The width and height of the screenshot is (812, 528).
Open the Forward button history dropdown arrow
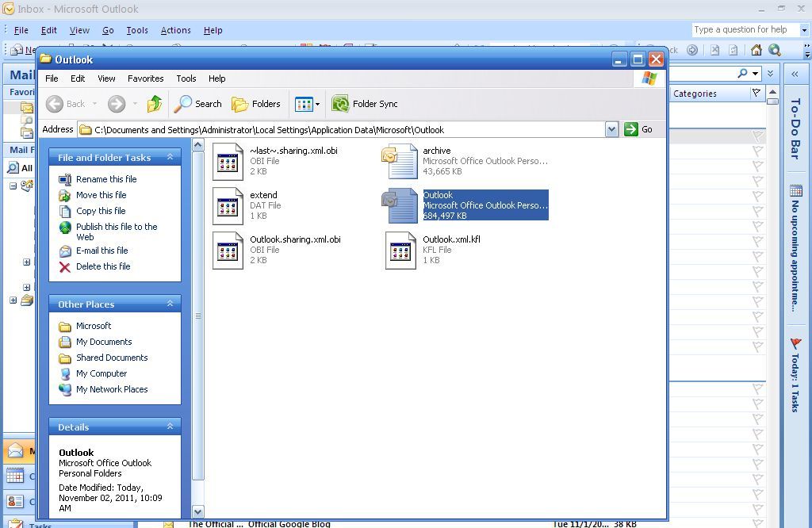click(135, 104)
